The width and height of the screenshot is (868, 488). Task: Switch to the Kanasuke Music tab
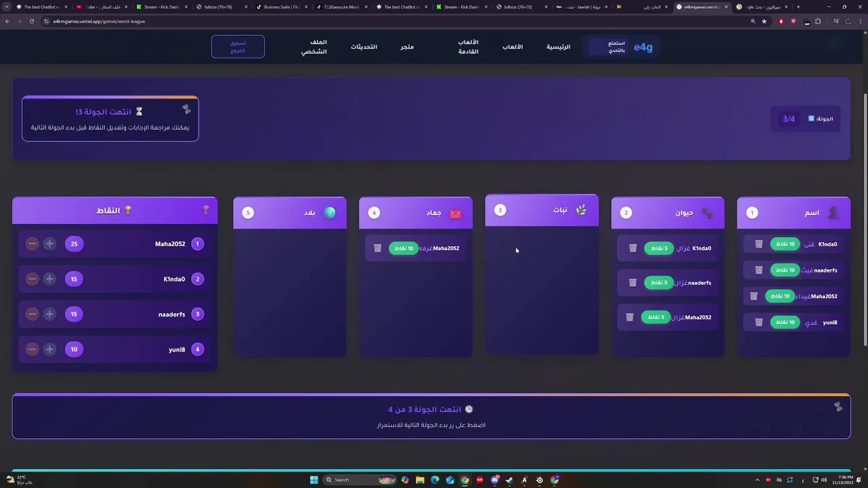point(341,7)
